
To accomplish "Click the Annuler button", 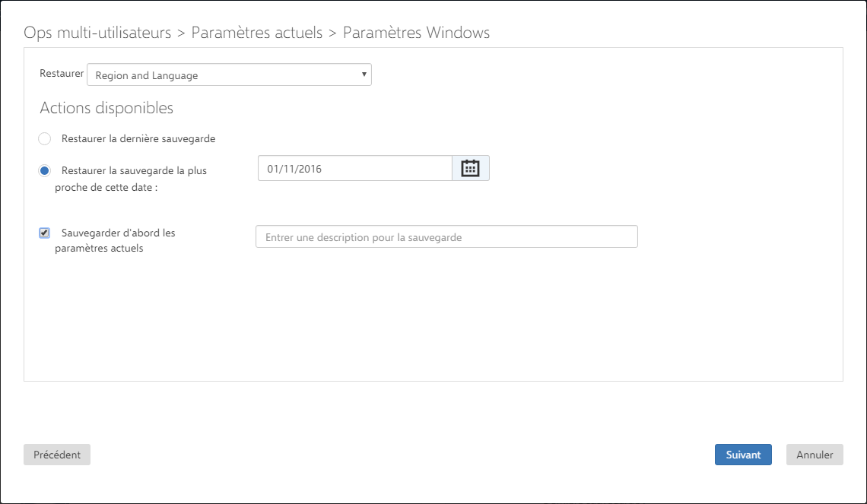I will coord(815,455).
